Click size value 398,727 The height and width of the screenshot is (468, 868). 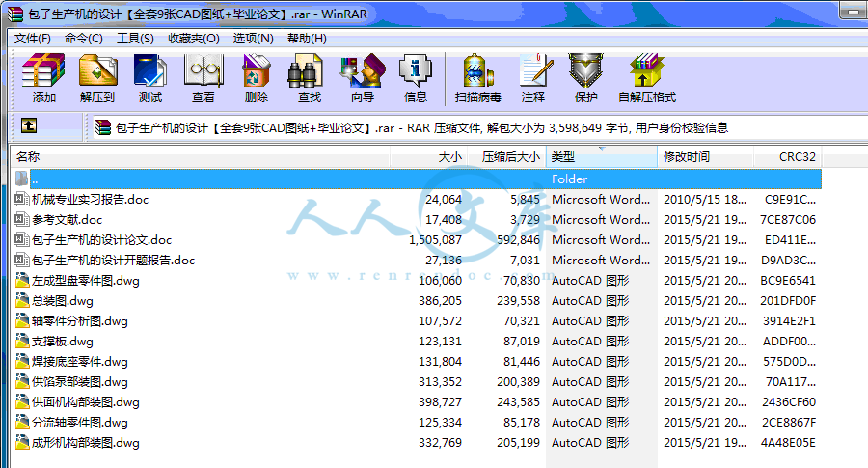[440, 402]
